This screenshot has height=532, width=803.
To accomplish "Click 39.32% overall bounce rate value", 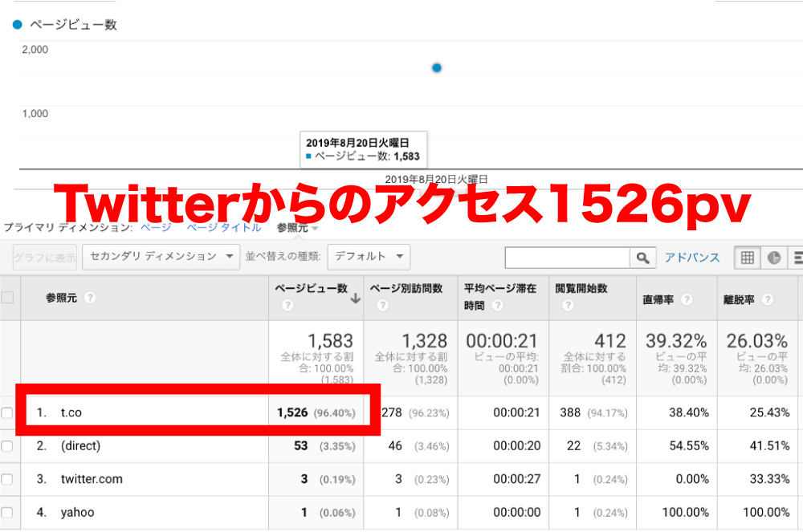I will [x=676, y=341].
